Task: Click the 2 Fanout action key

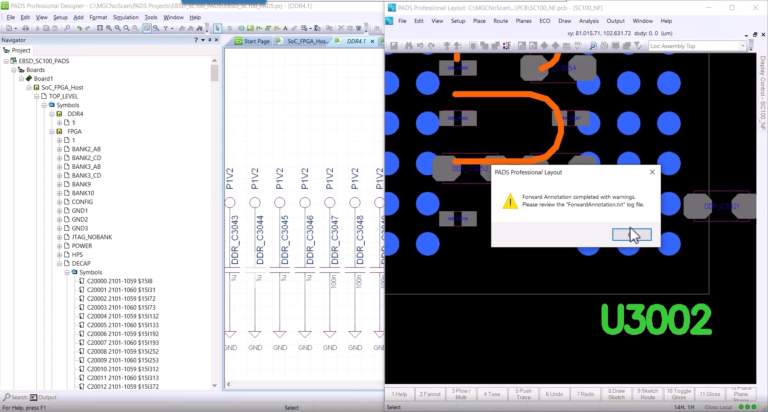Action: click(x=430, y=394)
